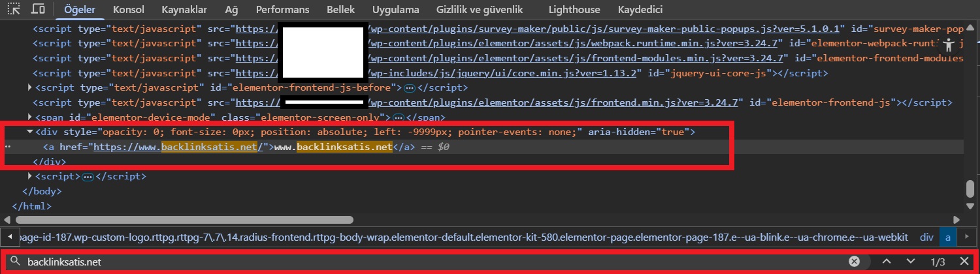Open the Uygulama tab
This screenshot has width=980, height=274.
[395, 10]
